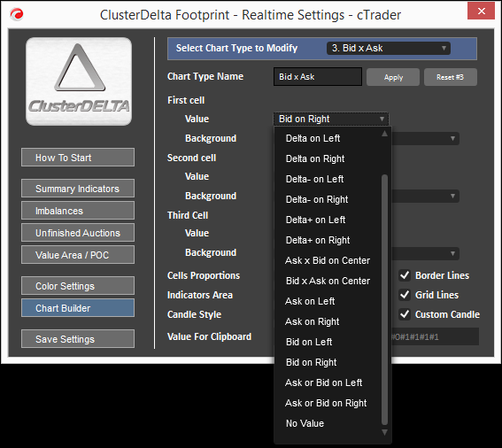Expand the Third Cell Background dropdown arrow
502x448 pixels.
452,253
